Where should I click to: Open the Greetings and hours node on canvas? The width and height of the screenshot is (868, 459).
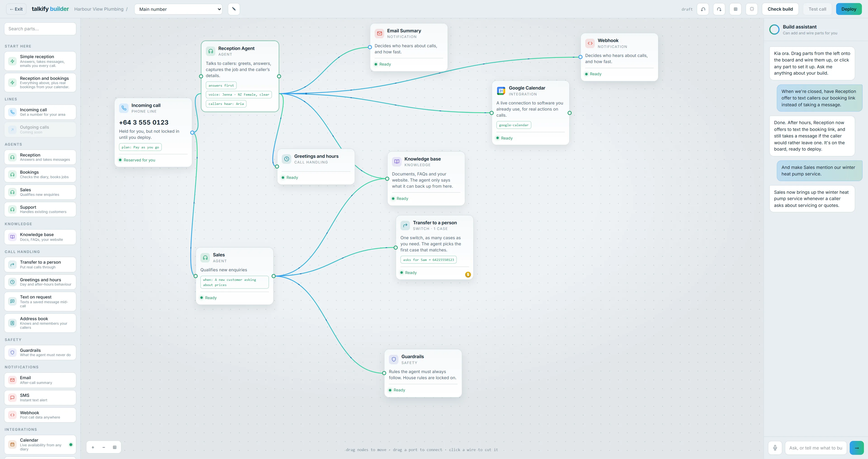316,166
